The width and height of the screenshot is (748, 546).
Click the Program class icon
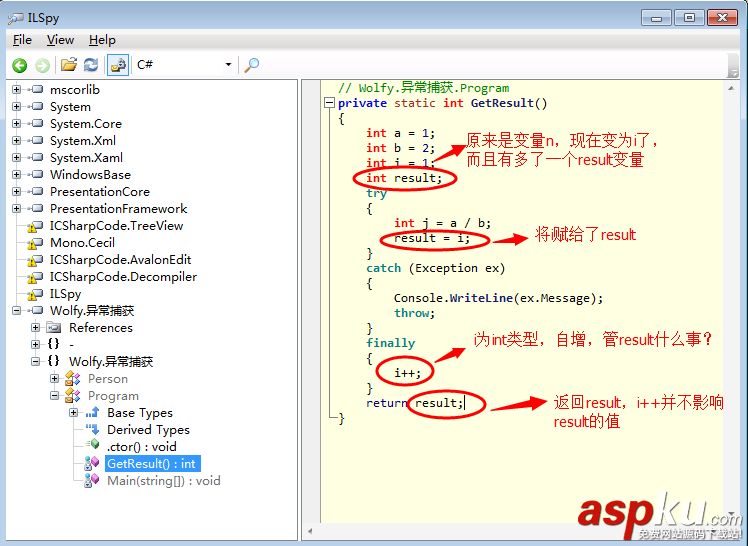pos(73,395)
